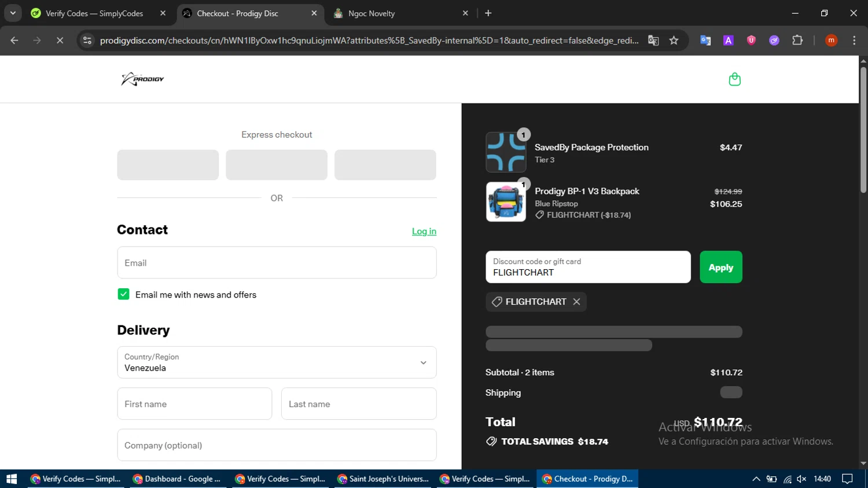This screenshot has height=488, width=868.
Task: Open the network Wi-Fi tray icon
Action: click(x=787, y=479)
